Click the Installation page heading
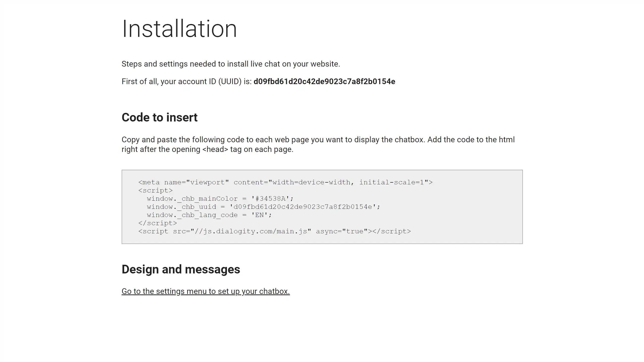644x362 pixels. pos(179,29)
